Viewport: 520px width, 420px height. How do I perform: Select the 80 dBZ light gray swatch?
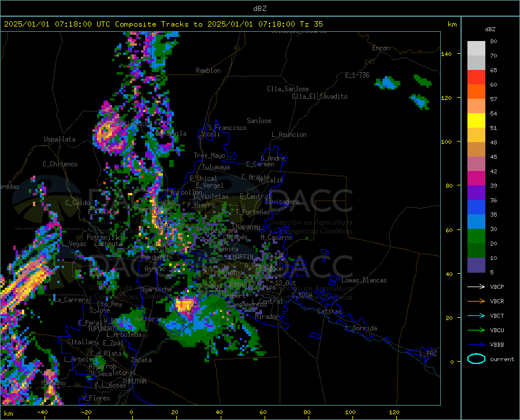pyautogui.click(x=476, y=49)
